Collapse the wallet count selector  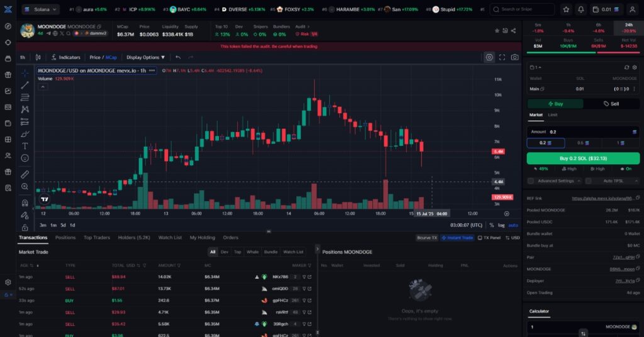pyautogui.click(x=535, y=67)
